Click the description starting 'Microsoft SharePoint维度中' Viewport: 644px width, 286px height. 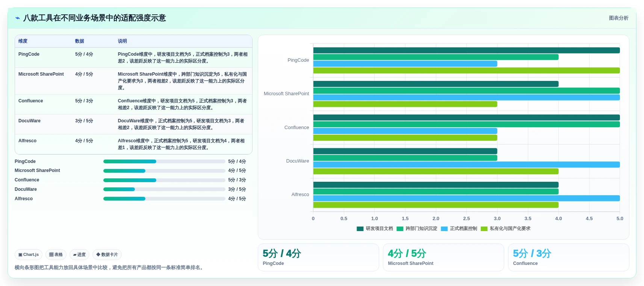(183, 81)
